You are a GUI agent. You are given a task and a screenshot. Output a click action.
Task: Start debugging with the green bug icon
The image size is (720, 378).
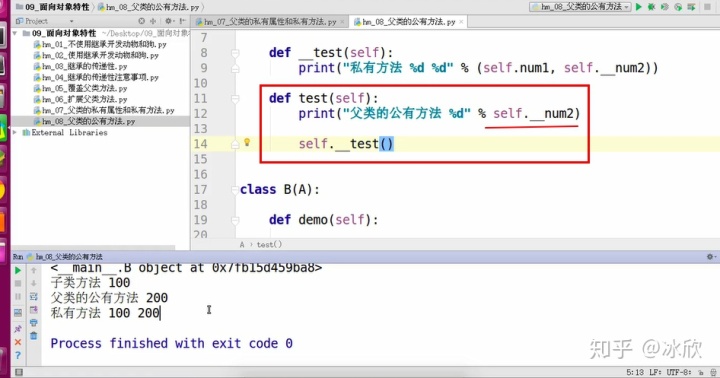[x=651, y=6]
